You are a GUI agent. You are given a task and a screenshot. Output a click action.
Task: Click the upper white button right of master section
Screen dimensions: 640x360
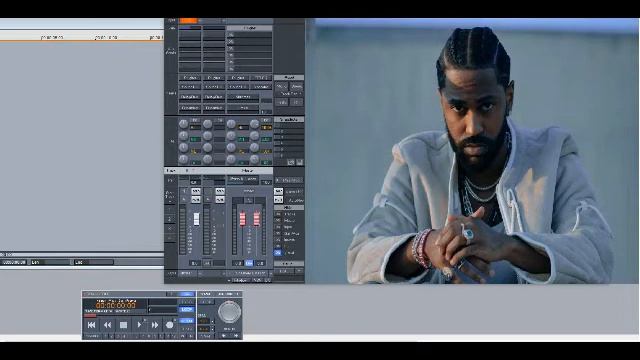[x=278, y=191]
